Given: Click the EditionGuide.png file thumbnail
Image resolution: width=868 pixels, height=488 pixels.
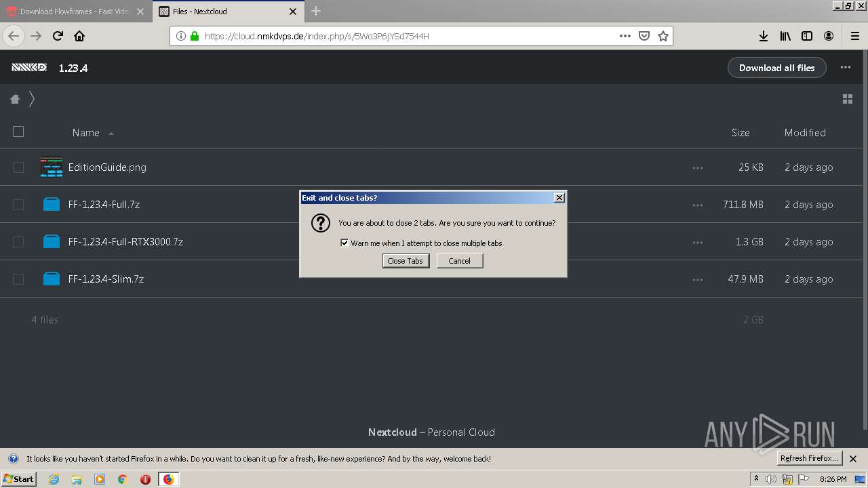Looking at the screenshot, I should (x=52, y=167).
